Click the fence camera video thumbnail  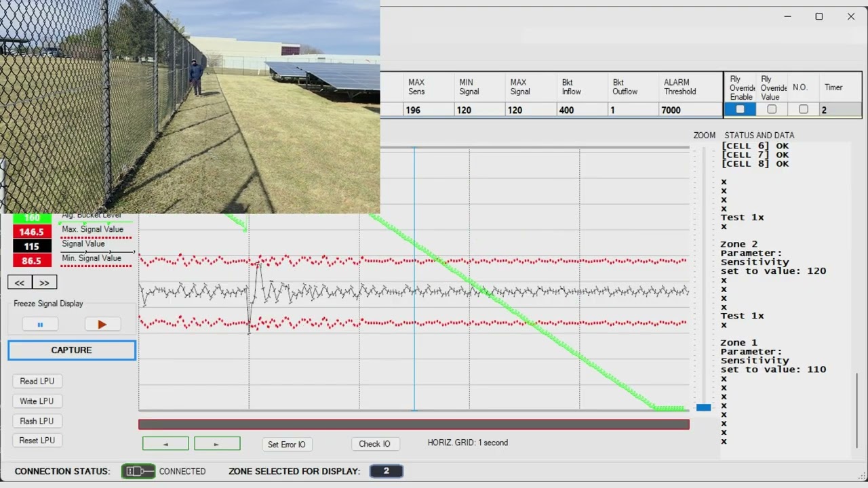click(190, 106)
